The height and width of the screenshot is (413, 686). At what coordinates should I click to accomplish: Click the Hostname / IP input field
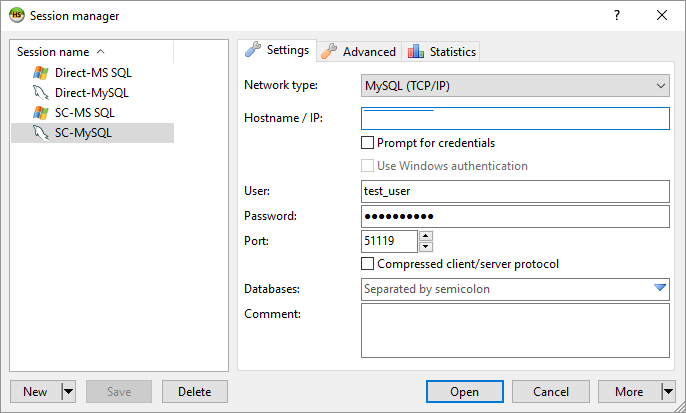click(x=514, y=119)
